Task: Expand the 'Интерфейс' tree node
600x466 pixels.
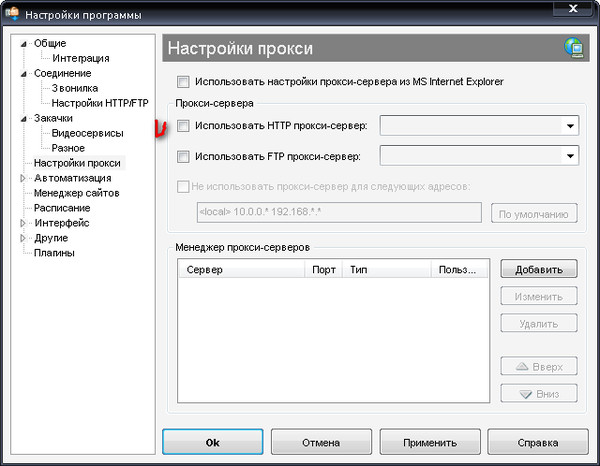Action: tap(23, 223)
